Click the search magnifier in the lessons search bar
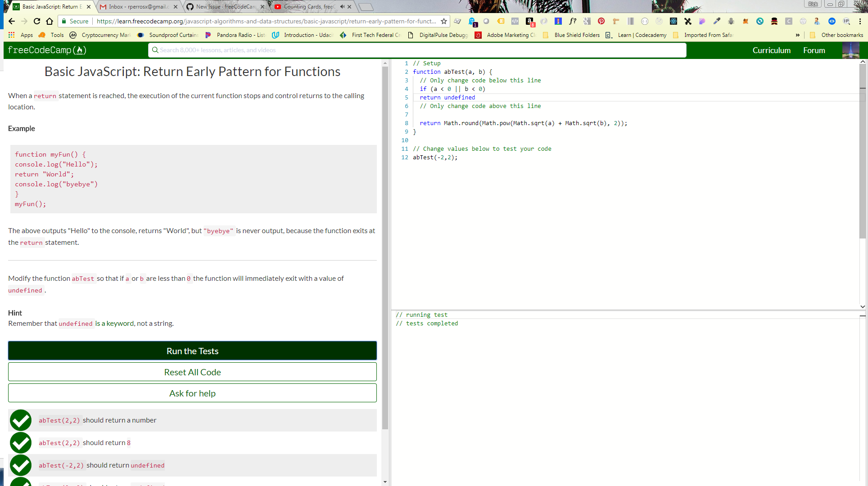The height and width of the screenshot is (486, 868). click(x=154, y=50)
